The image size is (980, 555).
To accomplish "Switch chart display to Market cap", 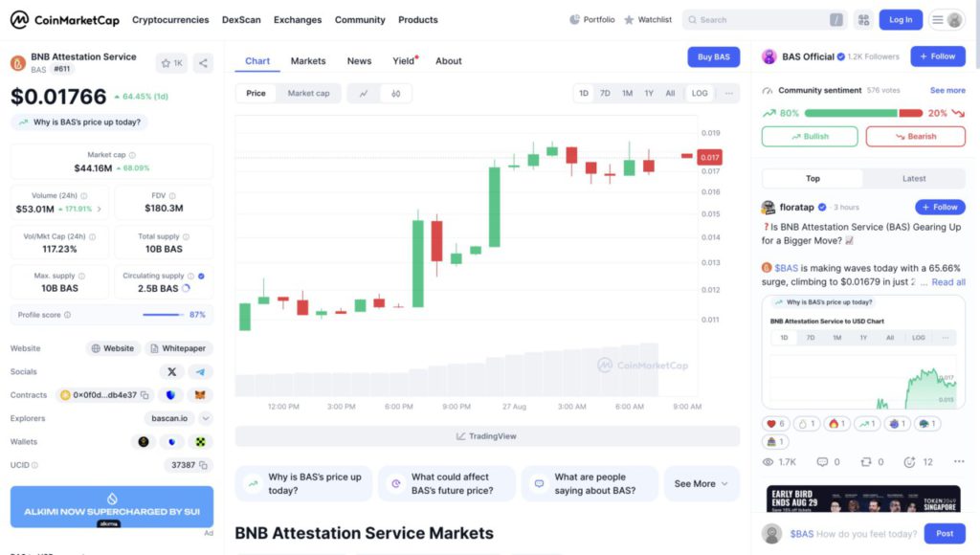I will pos(308,93).
